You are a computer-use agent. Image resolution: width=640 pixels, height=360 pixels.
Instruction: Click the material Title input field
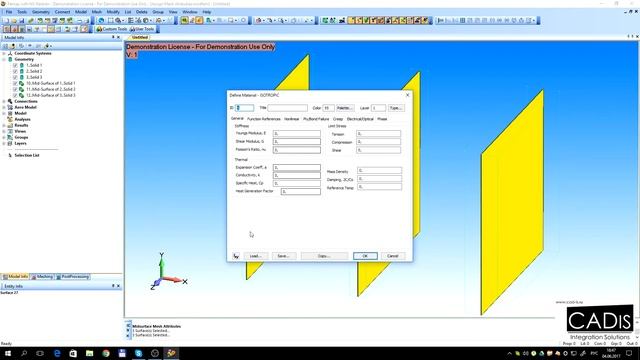287,108
